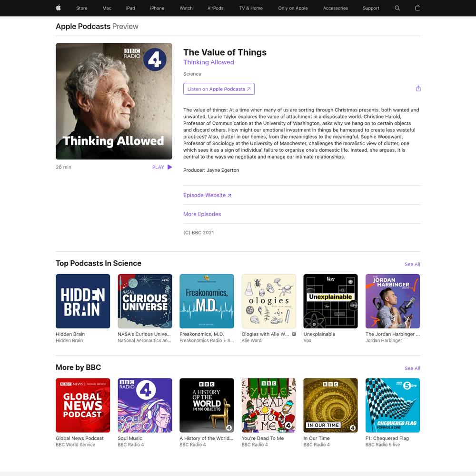Click the In Our Time title text
The width and height of the screenshot is (476, 476).
pos(317,438)
